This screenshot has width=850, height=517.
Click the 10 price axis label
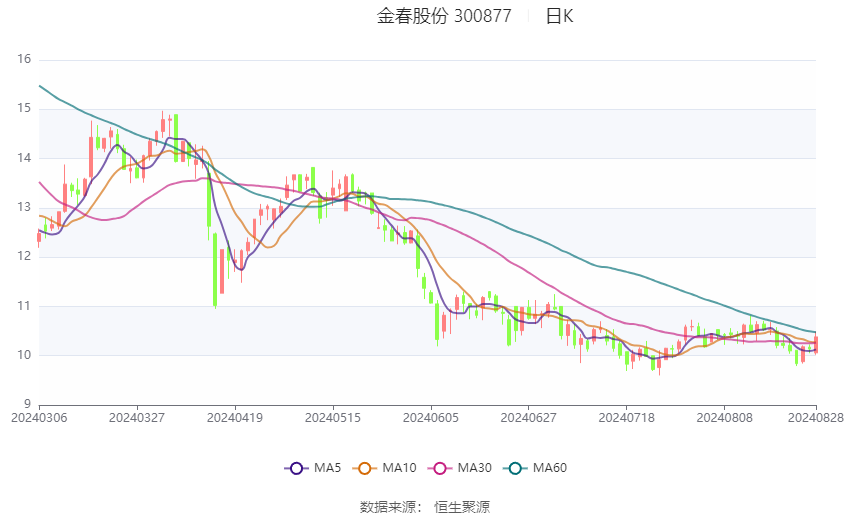click(24, 355)
